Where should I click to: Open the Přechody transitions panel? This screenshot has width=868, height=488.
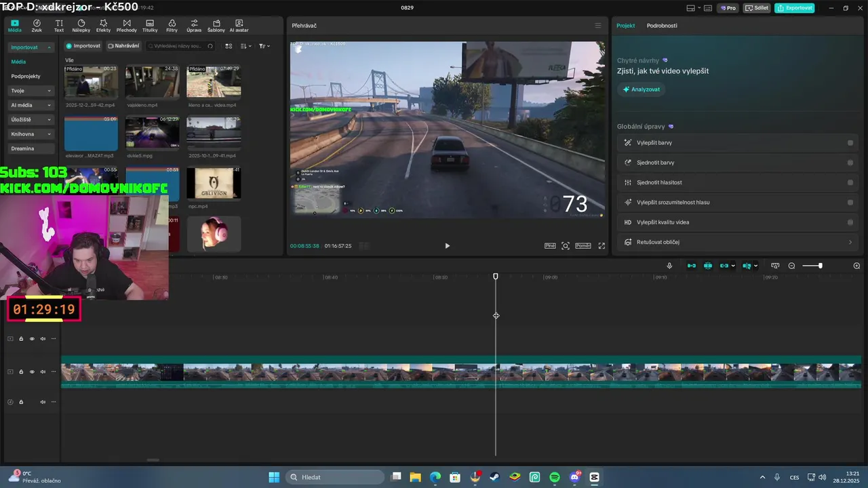[126, 26]
